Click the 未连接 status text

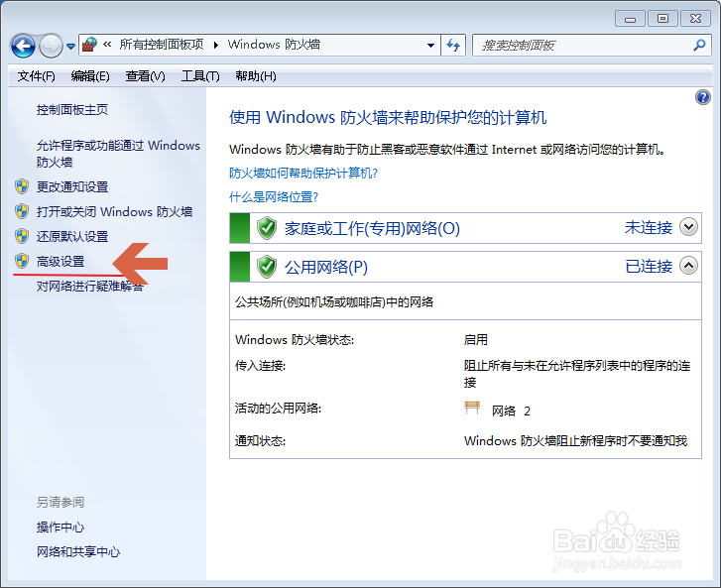649,228
